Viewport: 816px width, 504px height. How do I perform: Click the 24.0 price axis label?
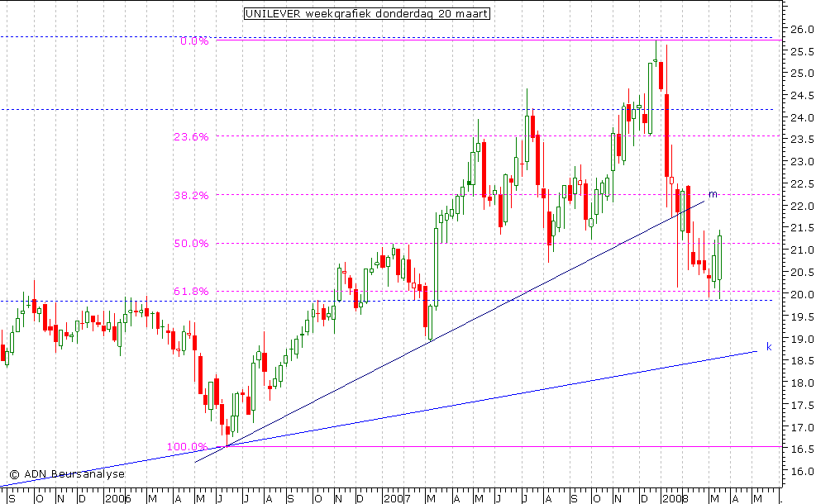pos(802,117)
